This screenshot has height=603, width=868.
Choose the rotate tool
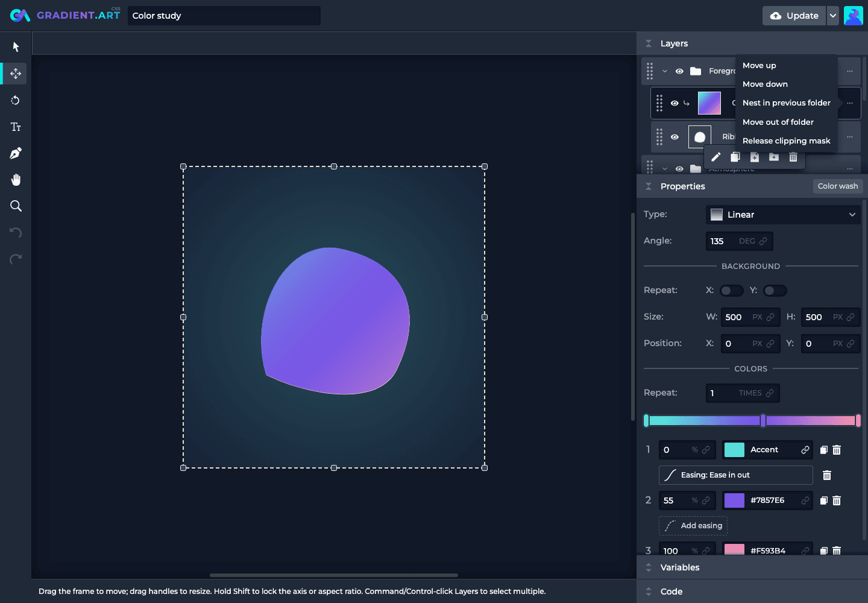pos(16,100)
